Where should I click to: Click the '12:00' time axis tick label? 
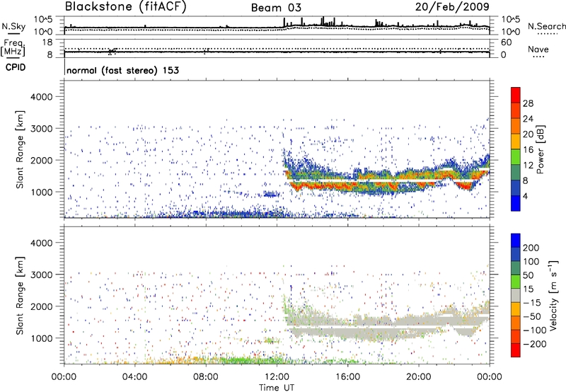tap(277, 377)
